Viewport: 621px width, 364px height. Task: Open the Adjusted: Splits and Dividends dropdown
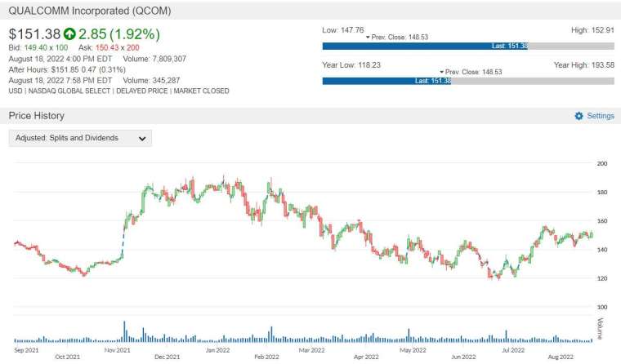pyautogui.click(x=80, y=138)
